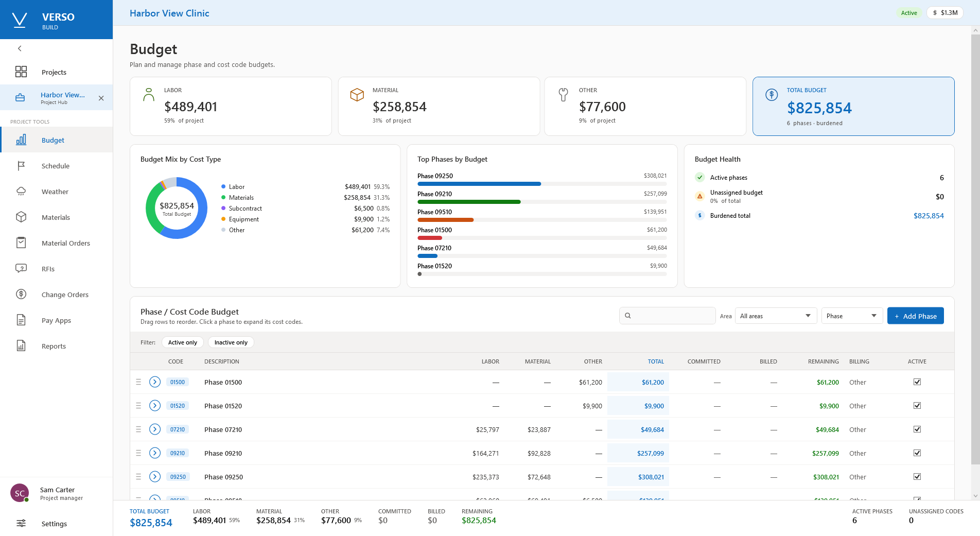980x536 pixels.
Task: Click the Verso Build logo icon
Action: [x=20, y=20]
